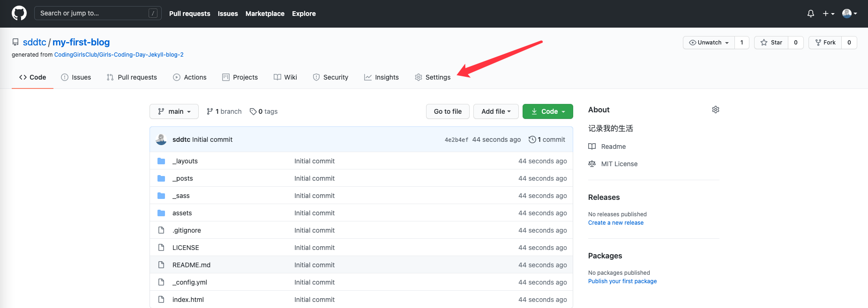The height and width of the screenshot is (308, 868).
Task: Click the watchers count 1
Action: [741, 43]
